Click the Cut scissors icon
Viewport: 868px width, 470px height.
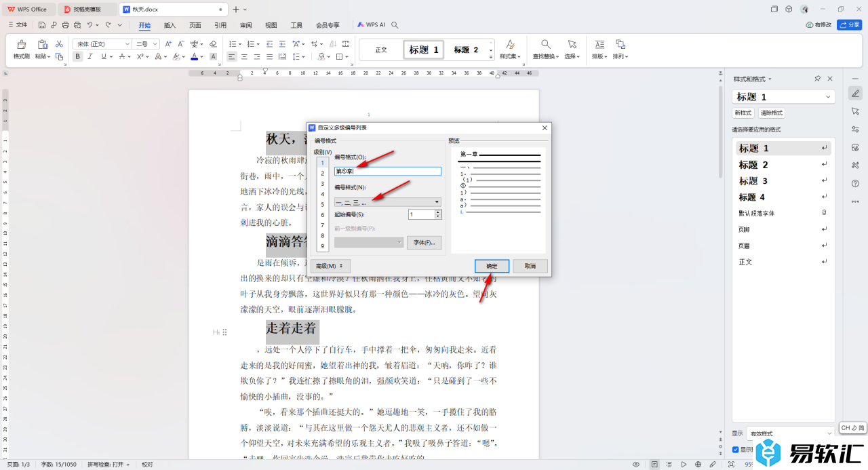tap(60, 44)
